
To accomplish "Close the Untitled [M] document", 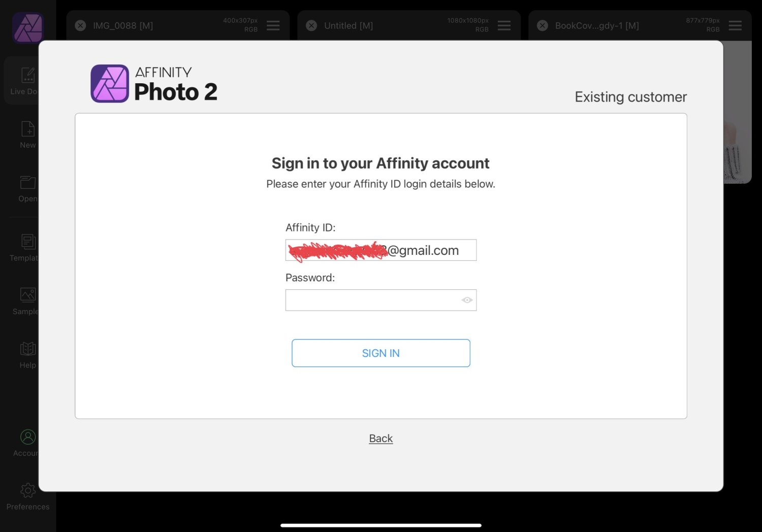I will [x=311, y=25].
